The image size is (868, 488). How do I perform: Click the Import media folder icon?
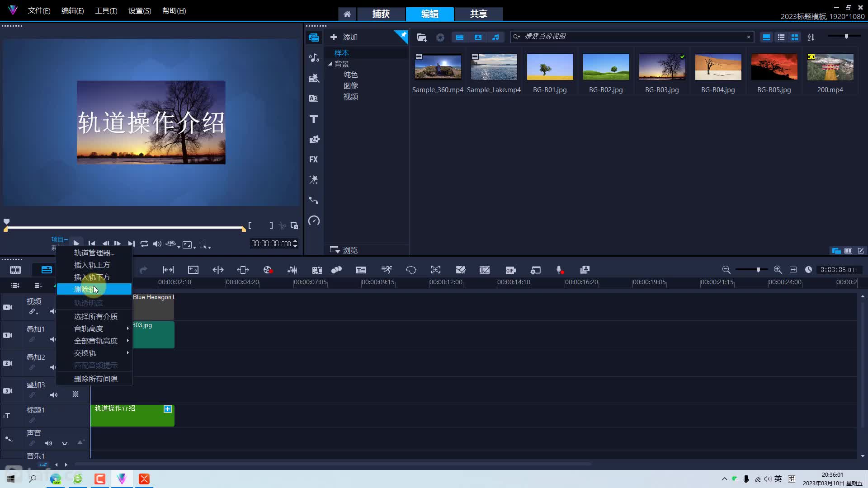click(421, 37)
